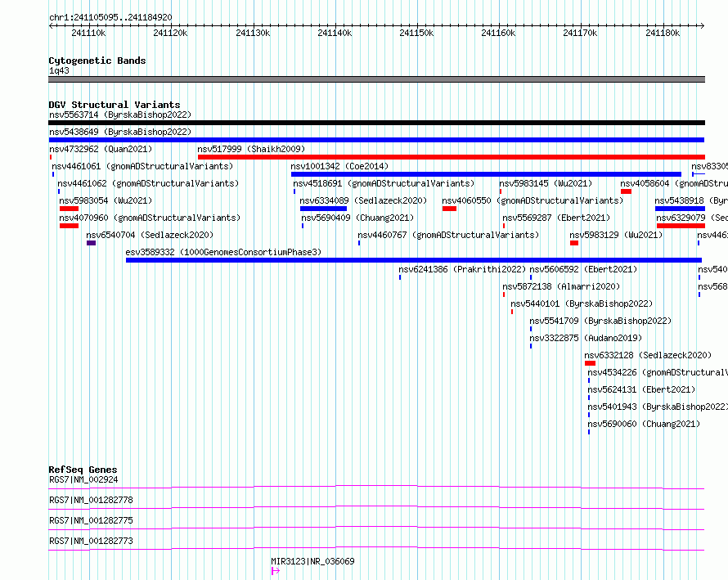
Task: Open the nsv5563714 (ByrskaBishop2022) label
Action: click(120, 115)
